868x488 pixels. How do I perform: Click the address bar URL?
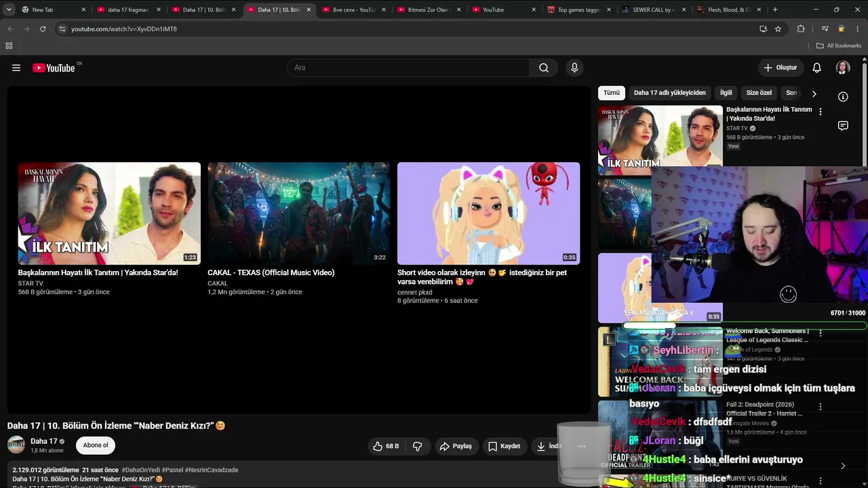tap(124, 29)
